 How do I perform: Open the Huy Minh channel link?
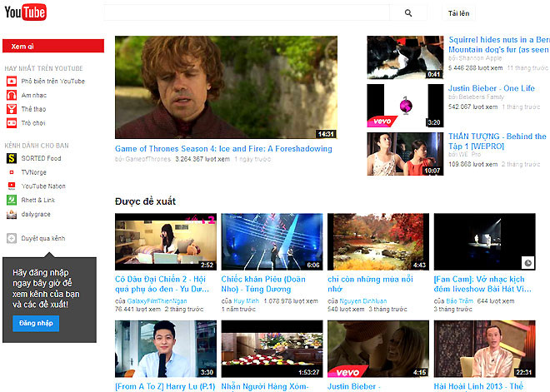pos(246,301)
